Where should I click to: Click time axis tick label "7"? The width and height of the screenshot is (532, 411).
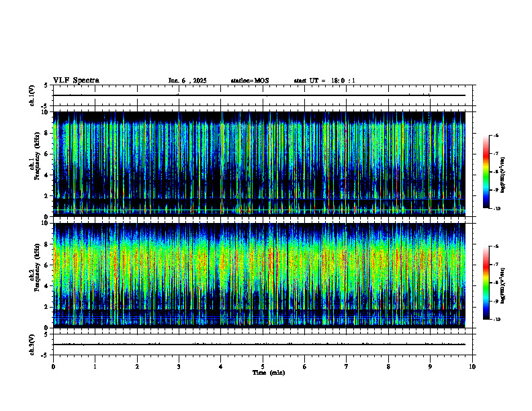tap(347, 367)
